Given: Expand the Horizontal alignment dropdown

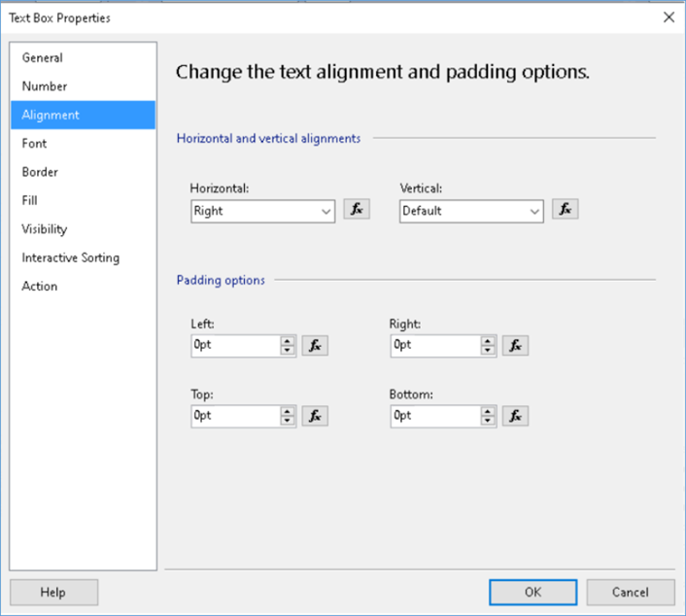Looking at the screenshot, I should point(326,211).
